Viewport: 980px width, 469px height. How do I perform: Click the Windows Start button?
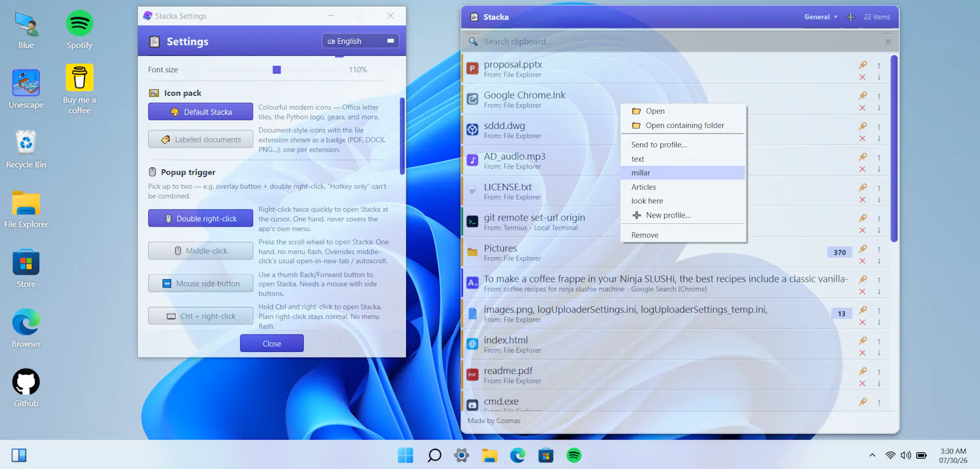pos(405,456)
